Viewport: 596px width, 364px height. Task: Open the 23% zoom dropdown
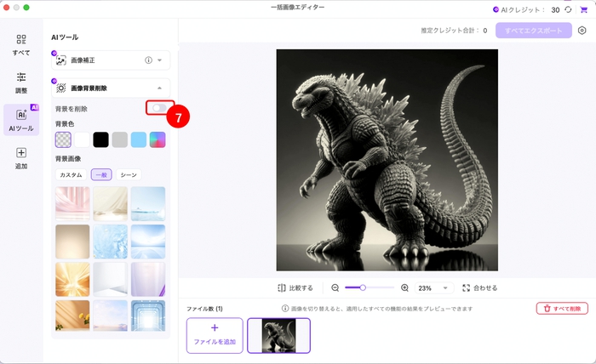[x=433, y=288]
